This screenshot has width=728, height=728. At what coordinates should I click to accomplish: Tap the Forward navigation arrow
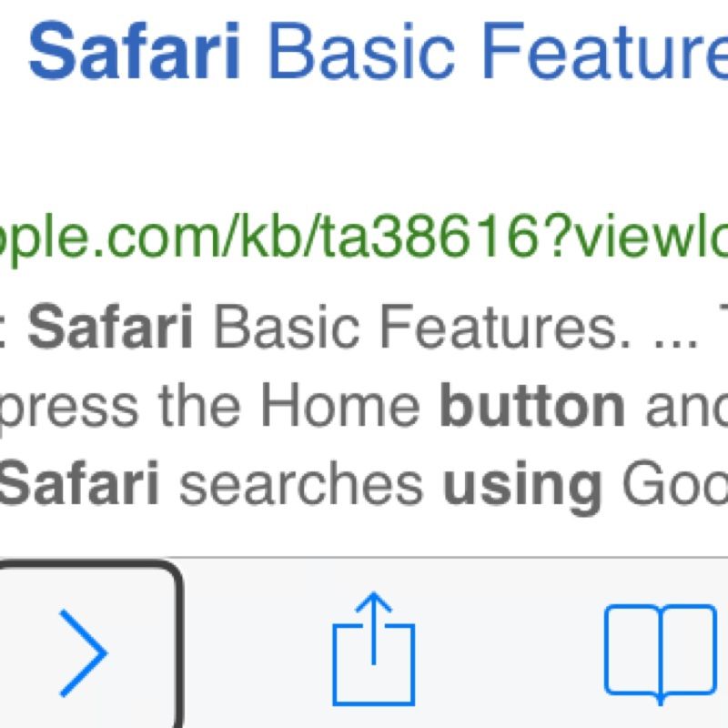click(84, 650)
